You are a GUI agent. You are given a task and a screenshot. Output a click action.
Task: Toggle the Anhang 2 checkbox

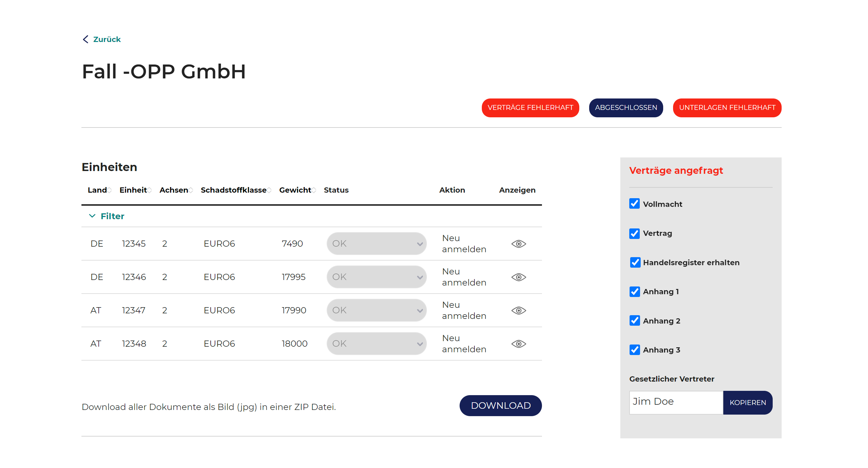click(634, 321)
